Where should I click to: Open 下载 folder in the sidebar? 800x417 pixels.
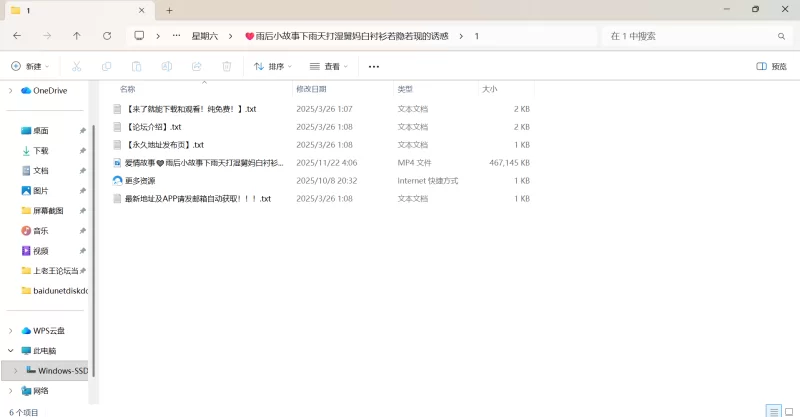click(x=41, y=150)
